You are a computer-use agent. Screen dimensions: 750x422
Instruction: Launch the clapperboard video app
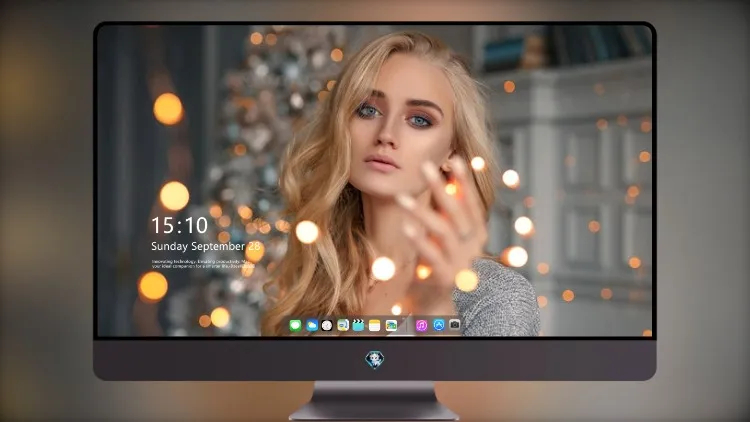click(358, 325)
